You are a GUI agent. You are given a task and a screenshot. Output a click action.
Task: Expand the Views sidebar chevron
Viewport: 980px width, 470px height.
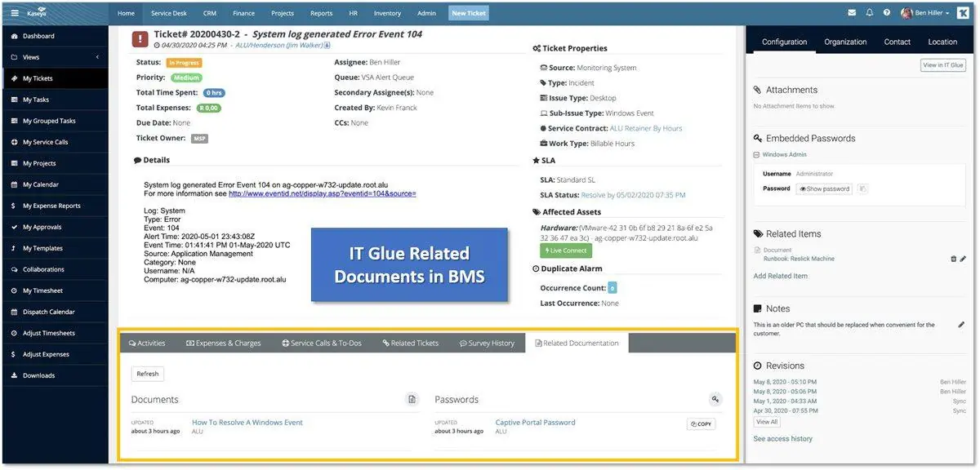click(98, 57)
